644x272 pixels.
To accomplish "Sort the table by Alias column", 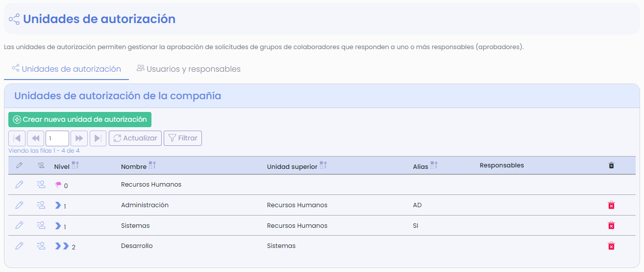I will [434, 165].
